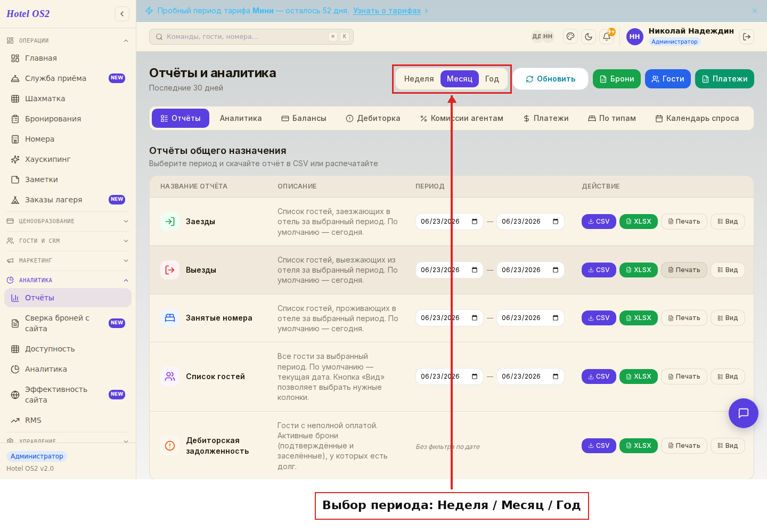
Task: Follow the Узнать о тарифах link
Action: click(x=387, y=11)
